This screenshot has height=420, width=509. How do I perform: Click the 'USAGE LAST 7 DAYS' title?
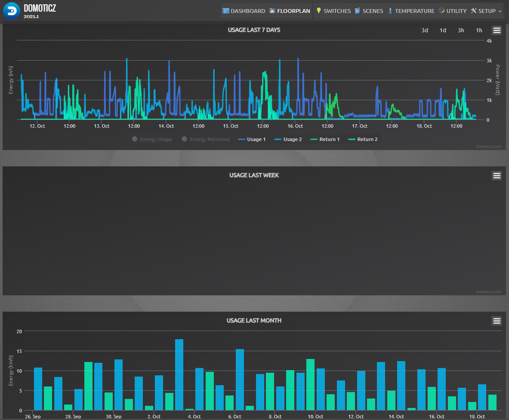(254, 30)
